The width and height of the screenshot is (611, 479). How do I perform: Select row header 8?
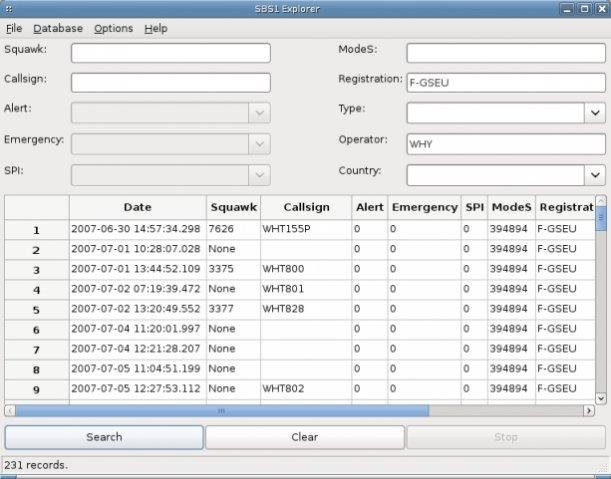pyautogui.click(x=37, y=369)
